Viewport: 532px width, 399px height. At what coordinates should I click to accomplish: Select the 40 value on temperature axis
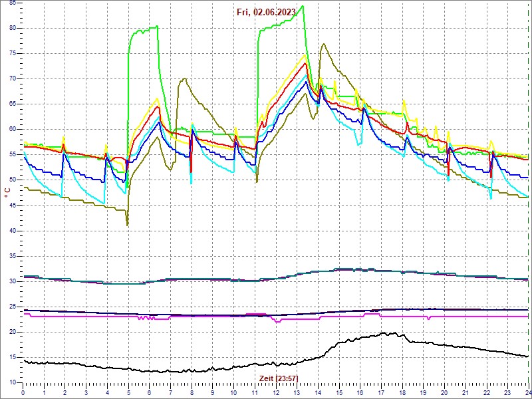click(x=12, y=231)
